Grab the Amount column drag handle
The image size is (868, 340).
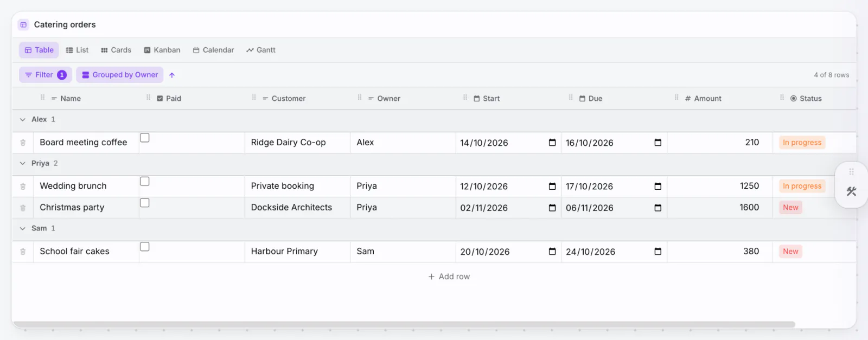676,98
